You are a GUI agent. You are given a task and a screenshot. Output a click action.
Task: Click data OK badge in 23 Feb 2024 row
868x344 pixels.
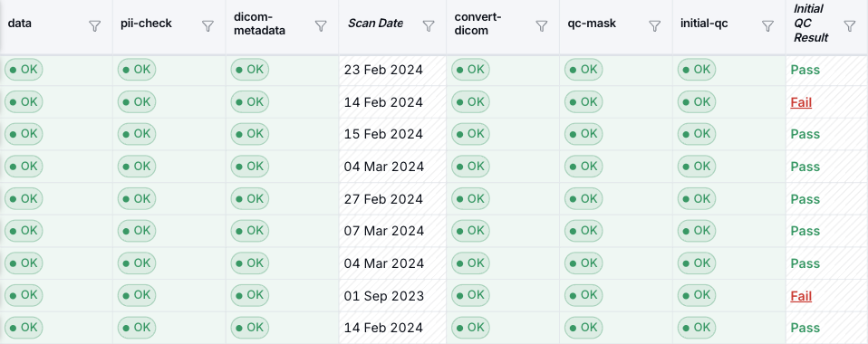[x=24, y=70]
